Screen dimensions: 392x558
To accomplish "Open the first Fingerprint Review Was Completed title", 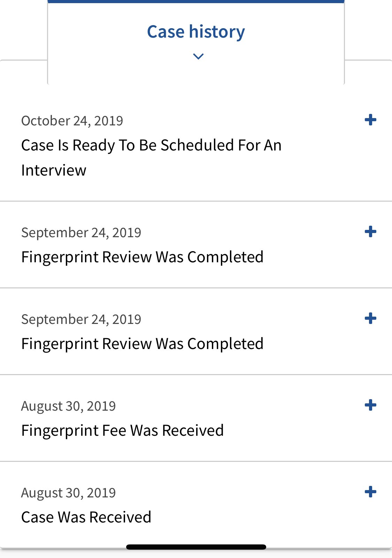I will (x=142, y=257).
